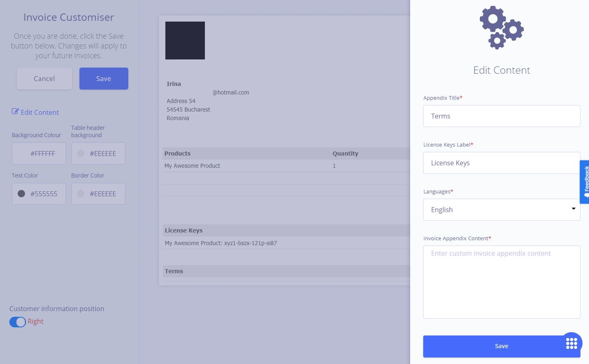Click the Quantity column header
589x364 pixels.
click(345, 153)
